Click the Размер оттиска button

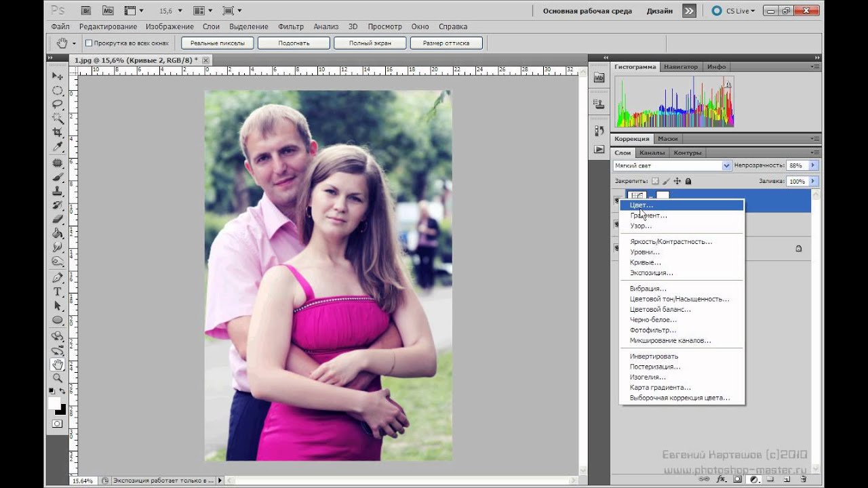pyautogui.click(x=446, y=43)
